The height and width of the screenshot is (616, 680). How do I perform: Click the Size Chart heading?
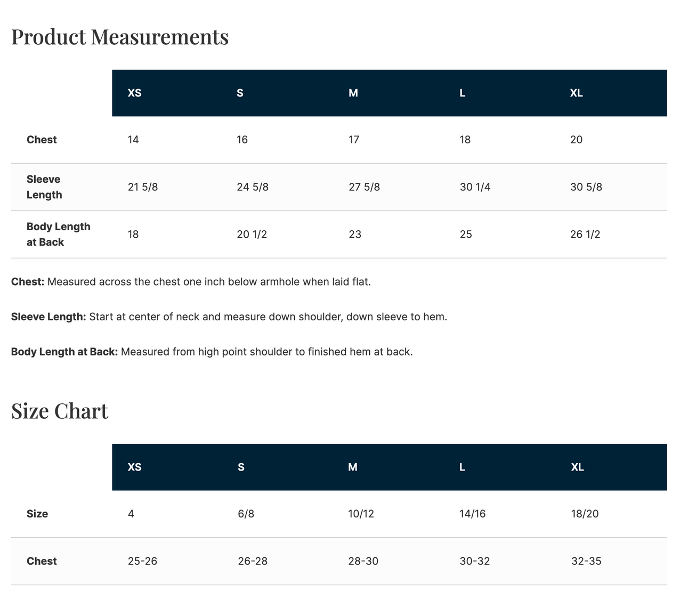click(60, 411)
